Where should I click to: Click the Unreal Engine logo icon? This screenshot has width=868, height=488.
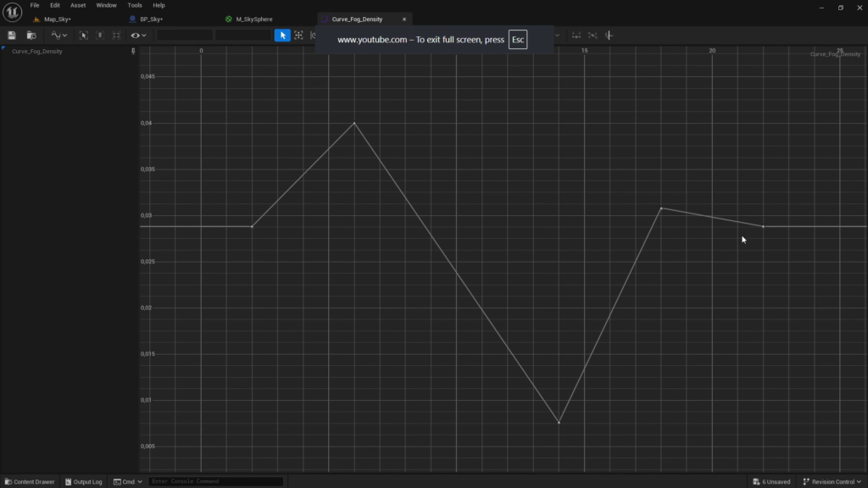12,12
